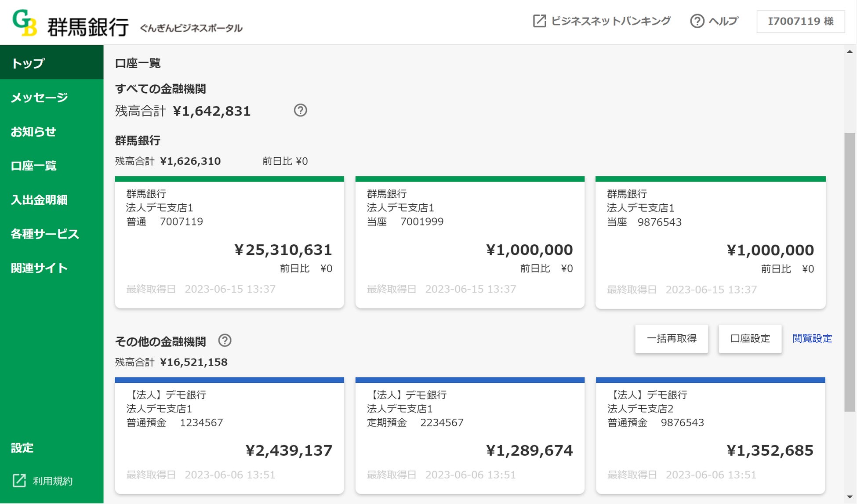Open 設定 at bottom of sidebar
This screenshot has width=857, height=504.
pos(22,448)
